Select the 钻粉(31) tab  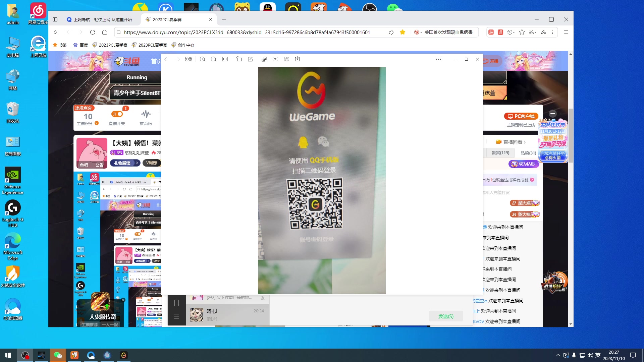(529, 153)
